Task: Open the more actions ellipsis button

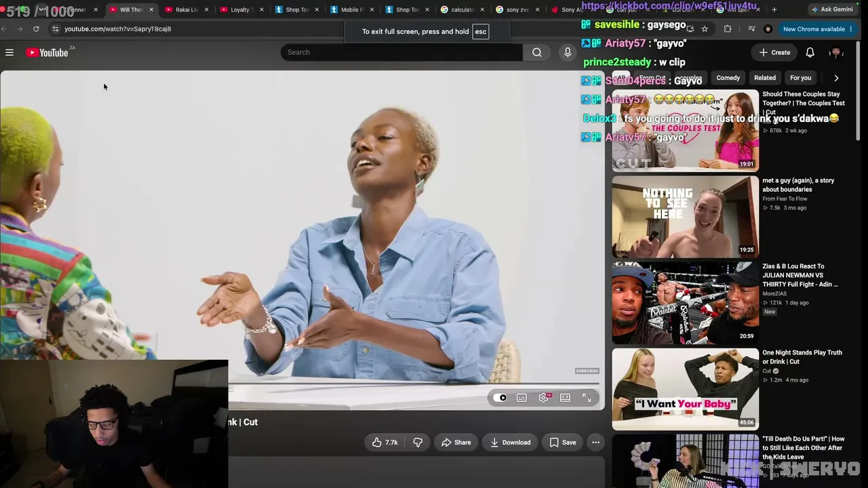Action: [595, 443]
